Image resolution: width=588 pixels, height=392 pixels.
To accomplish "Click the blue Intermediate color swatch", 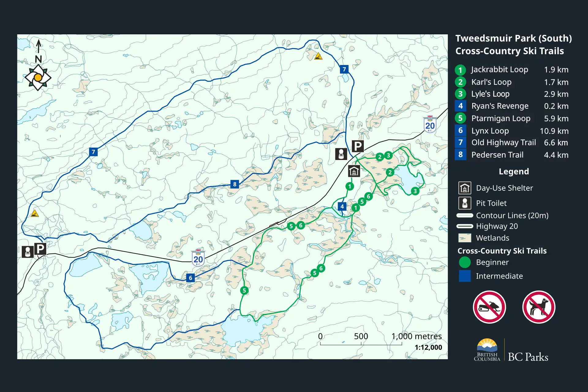I will [x=465, y=276].
